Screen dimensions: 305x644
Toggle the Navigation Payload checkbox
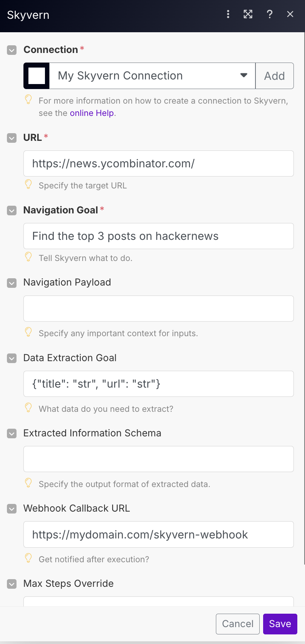pos(12,283)
